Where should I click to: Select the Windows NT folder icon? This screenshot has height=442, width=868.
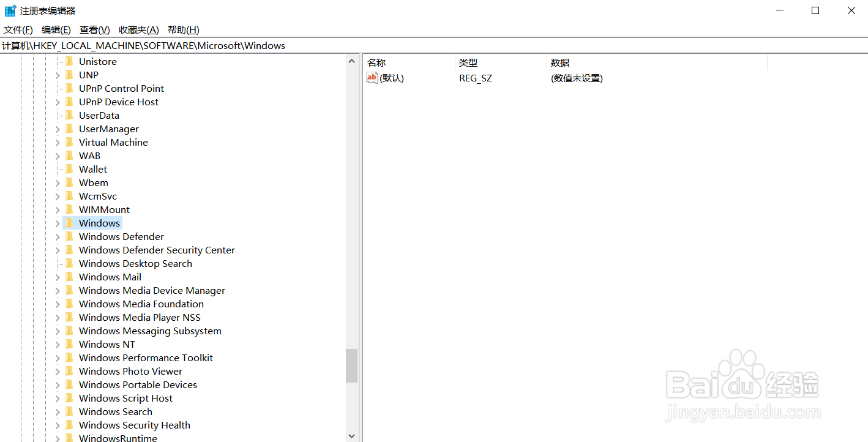coord(69,344)
